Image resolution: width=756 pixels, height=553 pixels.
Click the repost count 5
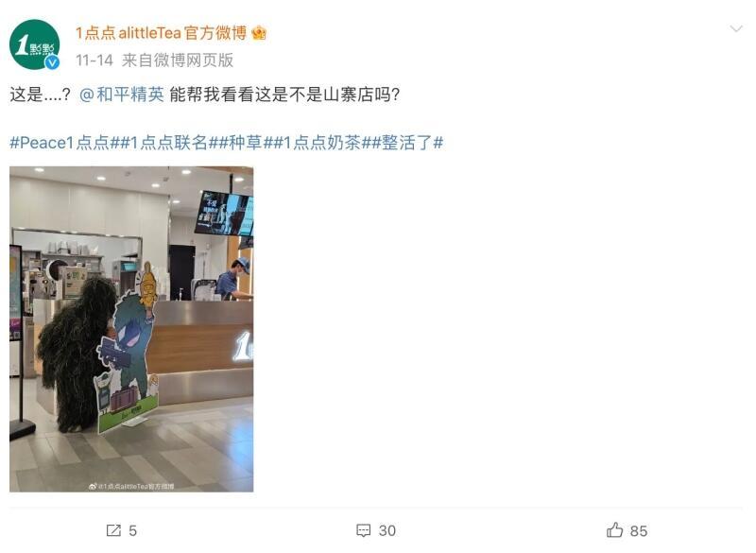pyautogui.click(x=132, y=531)
